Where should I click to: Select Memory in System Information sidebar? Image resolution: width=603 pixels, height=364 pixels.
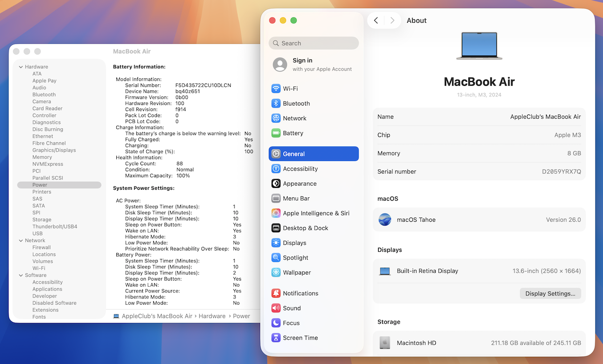coord(42,157)
